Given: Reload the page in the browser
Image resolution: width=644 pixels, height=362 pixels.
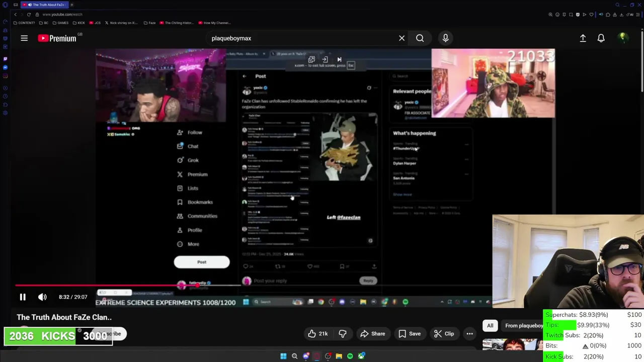Looking at the screenshot, I should pyautogui.click(x=29, y=15).
